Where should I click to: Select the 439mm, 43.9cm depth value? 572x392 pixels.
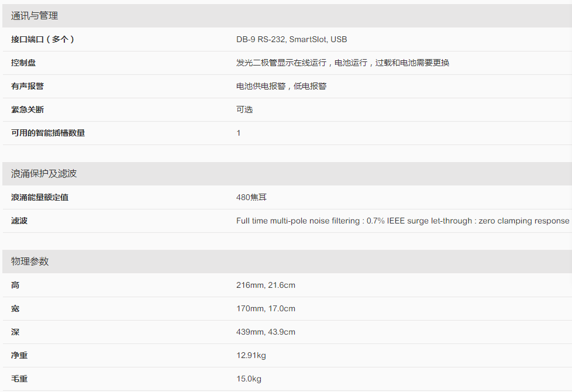pos(266,332)
